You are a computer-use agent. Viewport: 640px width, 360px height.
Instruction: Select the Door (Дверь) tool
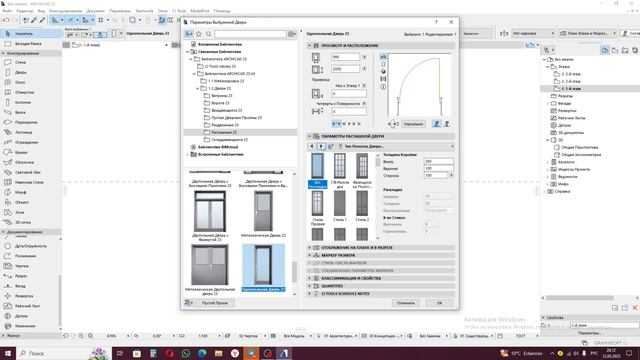[x=31, y=72]
